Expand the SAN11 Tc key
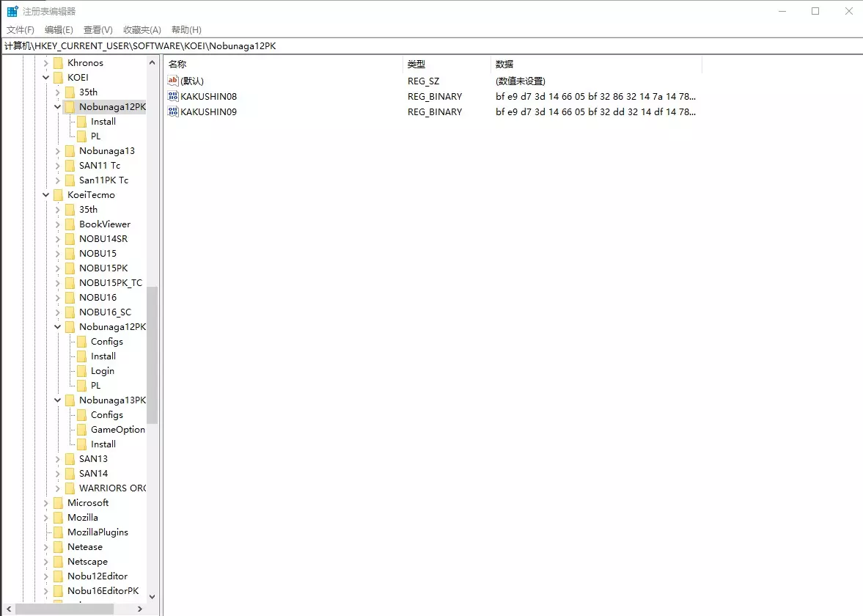The width and height of the screenshot is (863, 616). (x=57, y=166)
